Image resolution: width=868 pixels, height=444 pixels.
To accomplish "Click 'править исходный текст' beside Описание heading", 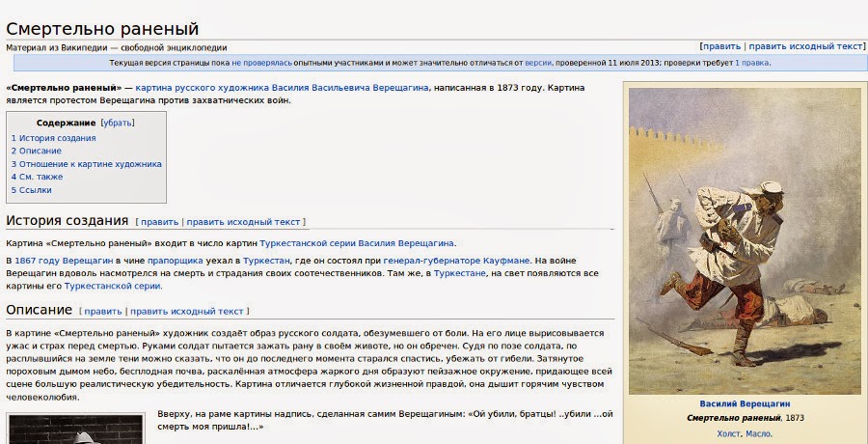I will click(187, 312).
